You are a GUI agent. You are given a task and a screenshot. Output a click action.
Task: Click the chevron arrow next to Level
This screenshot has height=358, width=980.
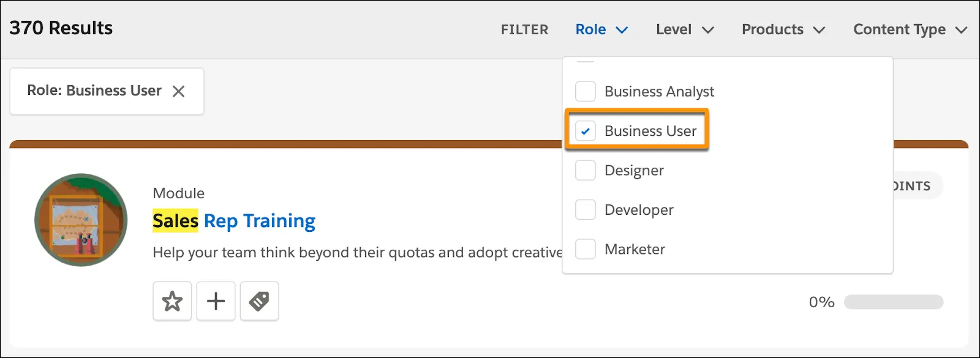[x=707, y=30]
